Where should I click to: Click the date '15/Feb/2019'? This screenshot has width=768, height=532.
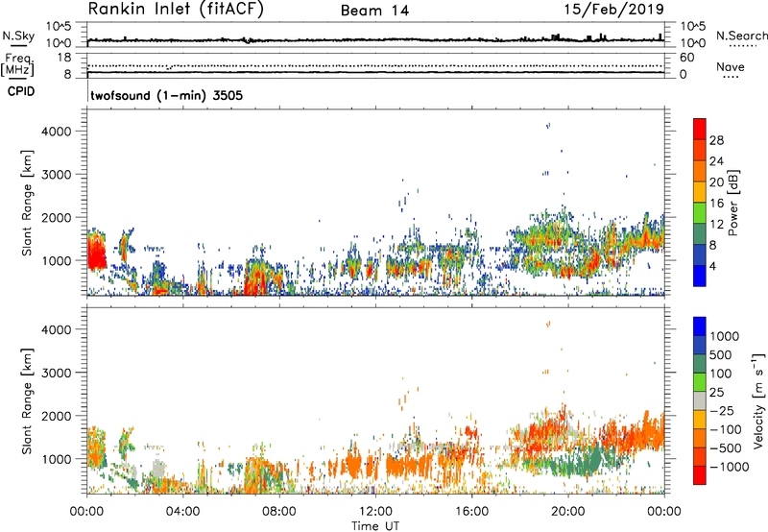(613, 10)
